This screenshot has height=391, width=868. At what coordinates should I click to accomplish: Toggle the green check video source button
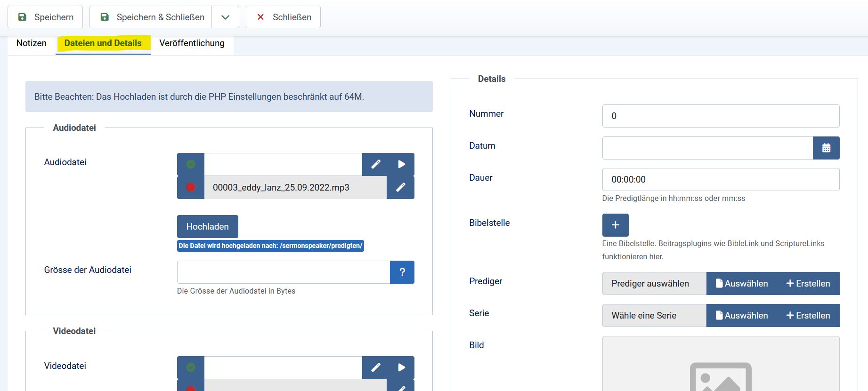pyautogui.click(x=191, y=367)
